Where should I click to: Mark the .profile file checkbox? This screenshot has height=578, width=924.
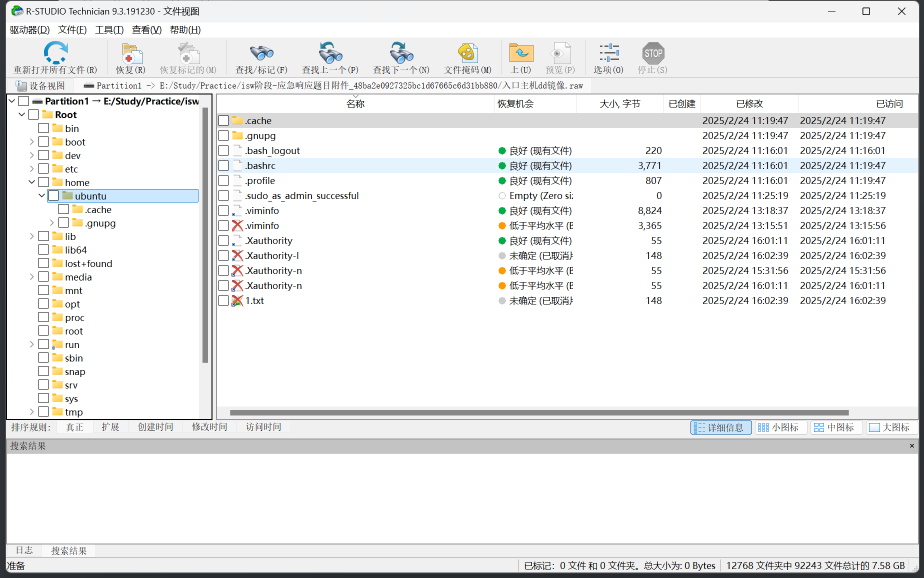coord(223,180)
